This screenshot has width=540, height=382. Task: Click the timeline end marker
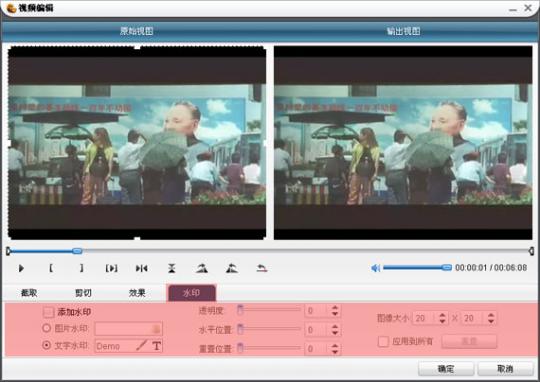click(x=531, y=251)
